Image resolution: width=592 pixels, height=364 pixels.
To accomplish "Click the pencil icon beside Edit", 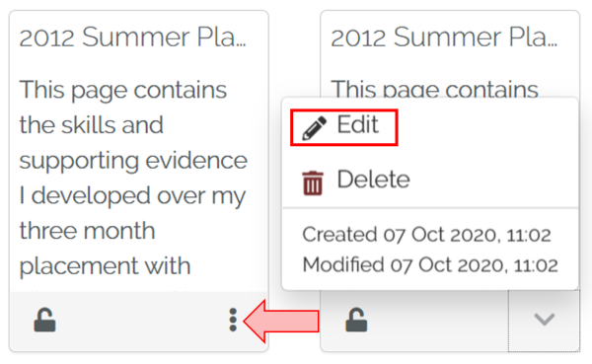I will 315,128.
